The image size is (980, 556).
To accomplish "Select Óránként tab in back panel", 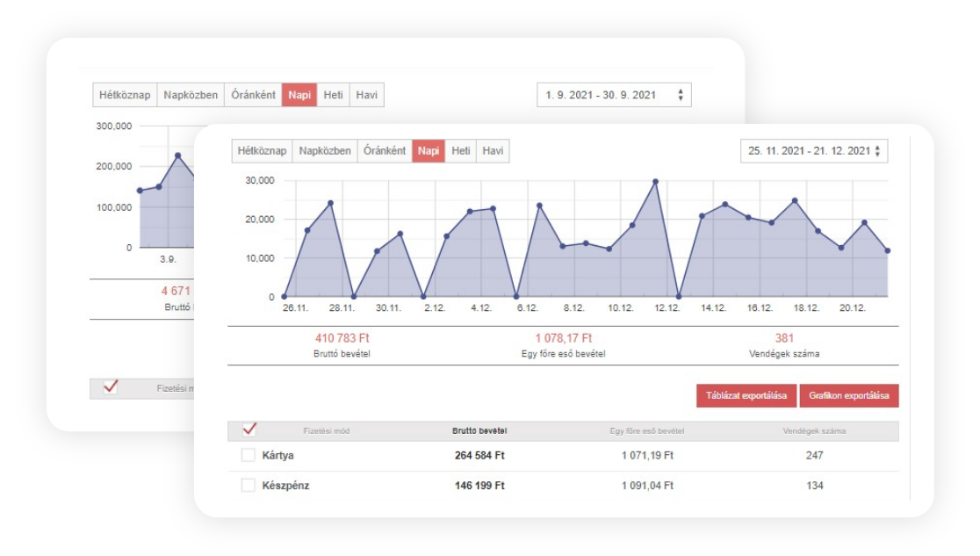I will click(253, 95).
